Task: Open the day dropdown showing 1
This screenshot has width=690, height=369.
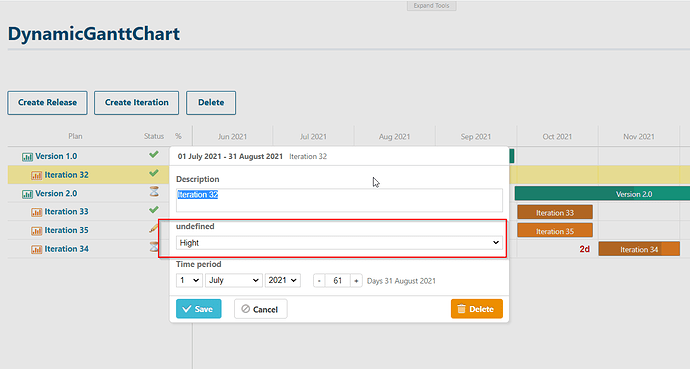Action: coord(189,280)
